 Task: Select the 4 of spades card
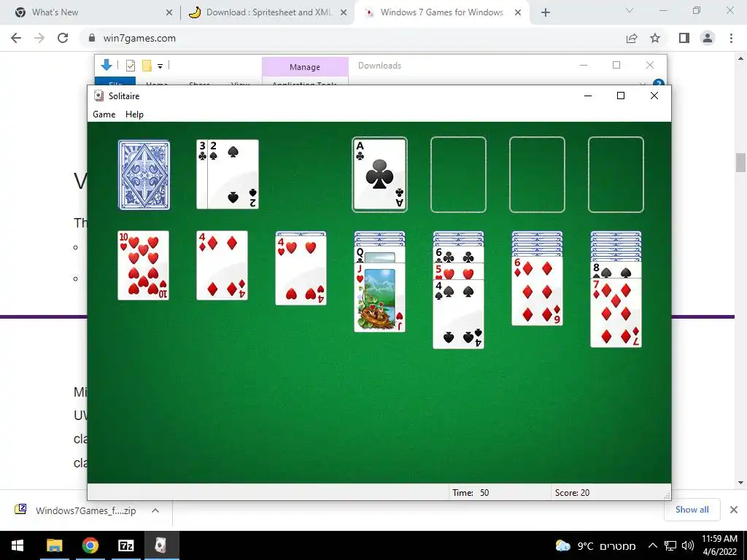(458, 314)
